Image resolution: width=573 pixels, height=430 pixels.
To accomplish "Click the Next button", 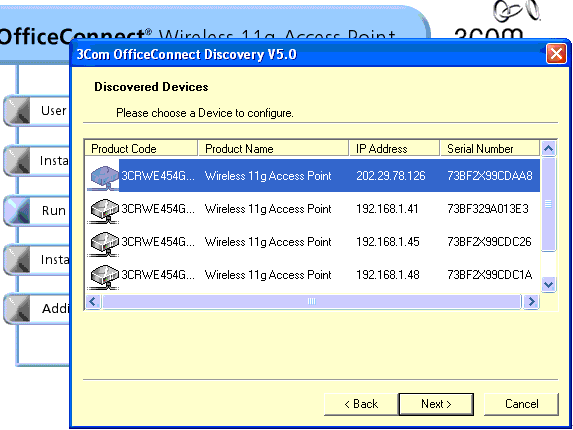I will tap(436, 404).
